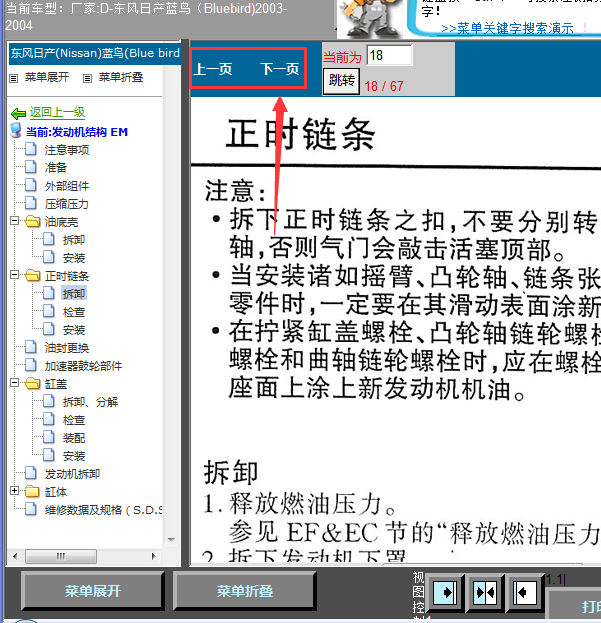Select 当前:发动机结构 EM heading
The image size is (601, 623).
pos(77,132)
